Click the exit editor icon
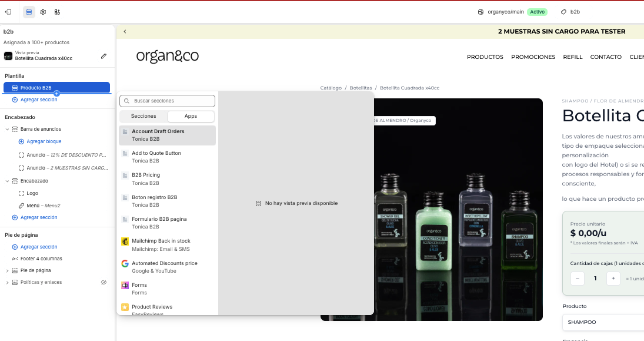Viewport: 644px width, 341px height. [x=8, y=12]
